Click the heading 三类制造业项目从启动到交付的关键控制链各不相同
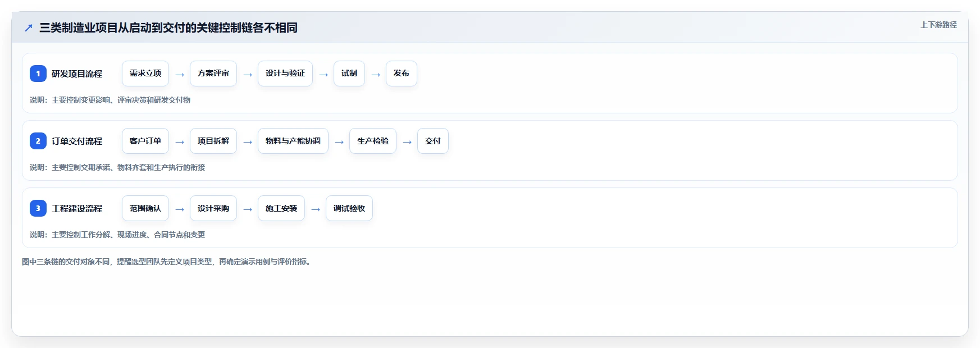Viewport: 980px width, 348px height. point(168,28)
